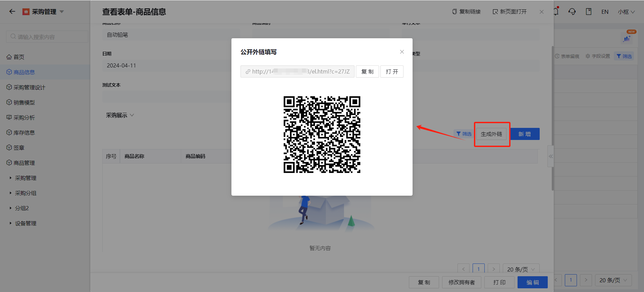This screenshot has width=644, height=292.
Task: Click the 采购分析 dashboard icon
Action: [x=9, y=117]
